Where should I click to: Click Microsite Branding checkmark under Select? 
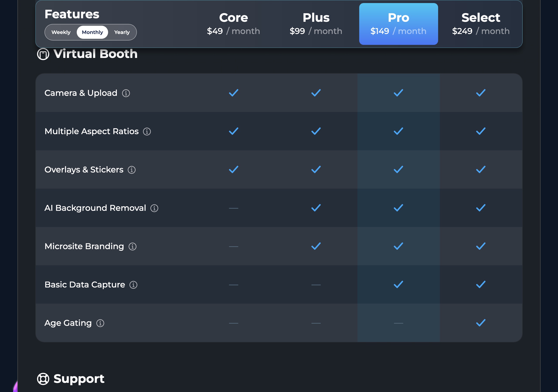pos(481,246)
